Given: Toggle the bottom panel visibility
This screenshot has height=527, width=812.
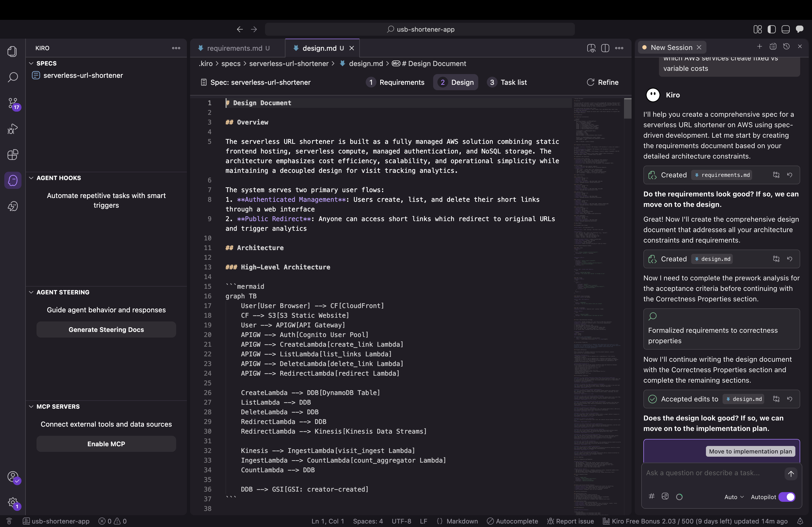Looking at the screenshot, I should [785, 29].
